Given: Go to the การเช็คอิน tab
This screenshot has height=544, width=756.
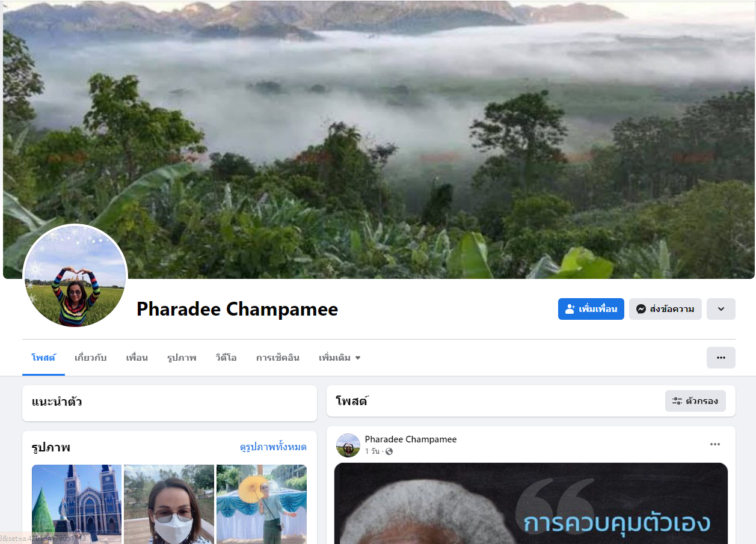Looking at the screenshot, I should tap(278, 358).
